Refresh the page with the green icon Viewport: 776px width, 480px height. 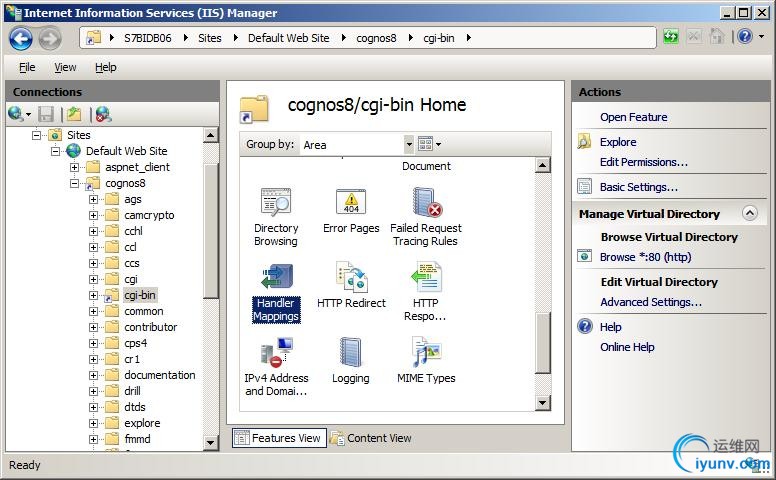pyautogui.click(x=671, y=37)
